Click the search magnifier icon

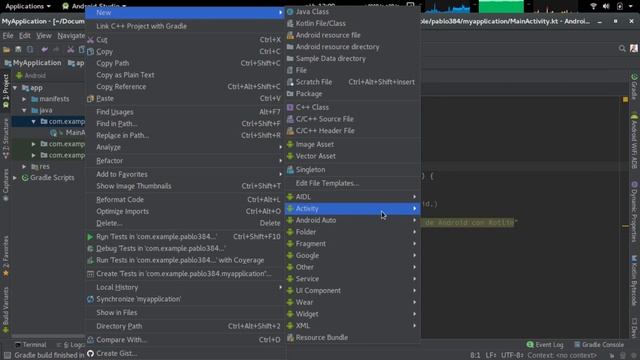[x=622, y=49]
